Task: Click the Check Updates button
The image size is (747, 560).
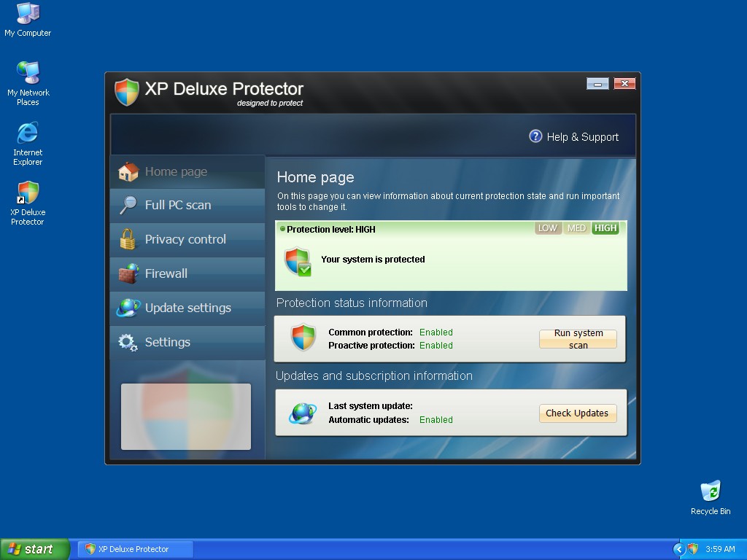Action: pyautogui.click(x=577, y=413)
